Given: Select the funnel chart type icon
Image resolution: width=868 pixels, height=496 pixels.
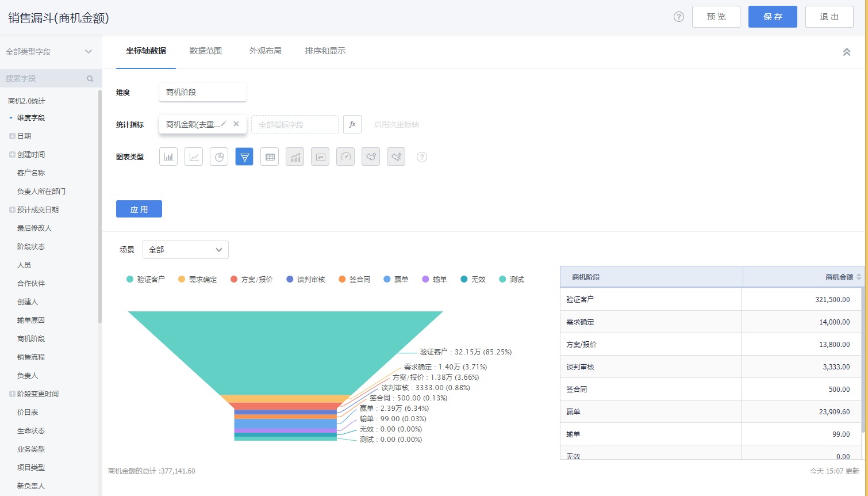Looking at the screenshot, I should [x=244, y=157].
